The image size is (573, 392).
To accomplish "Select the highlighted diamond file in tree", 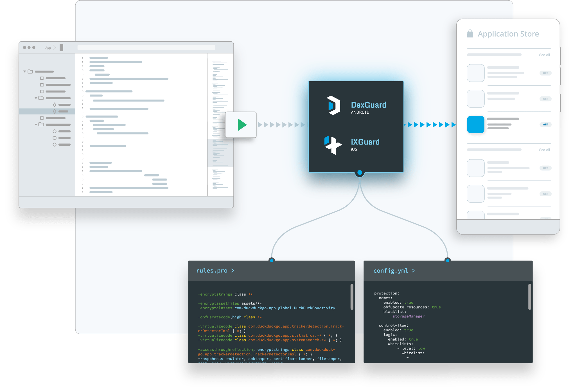I will click(x=47, y=111).
